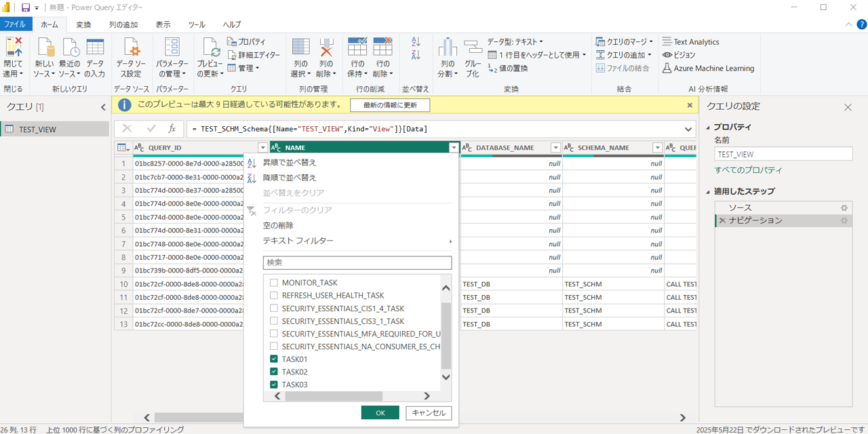Screen dimensions: 868x434
Task: Switch to the 変換 tab
Action: pyautogui.click(x=84, y=24)
